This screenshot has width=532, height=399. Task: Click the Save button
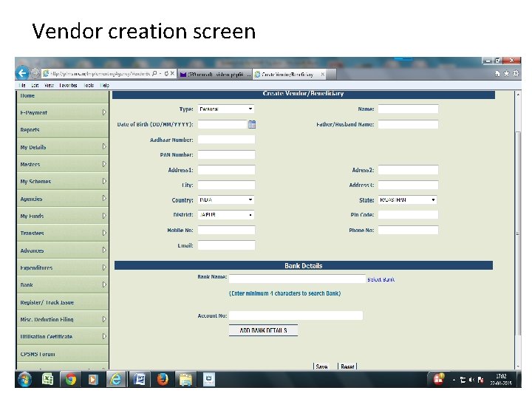click(x=321, y=366)
